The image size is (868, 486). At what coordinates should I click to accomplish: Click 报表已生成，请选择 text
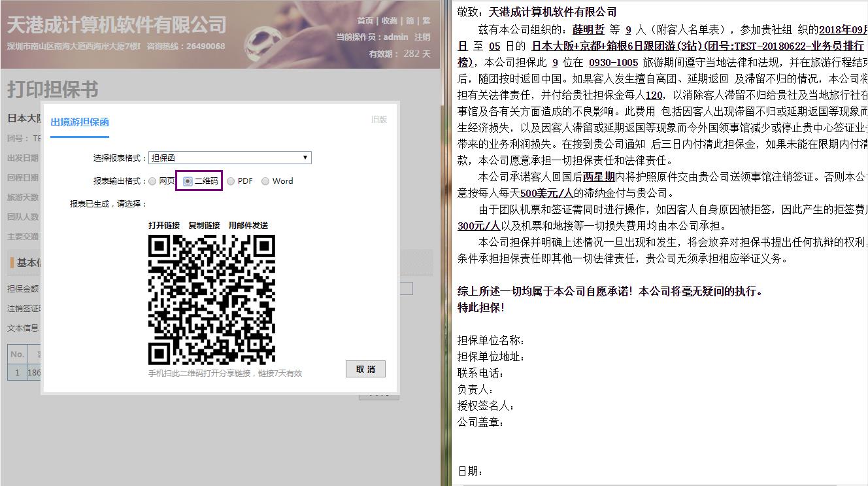(108, 204)
